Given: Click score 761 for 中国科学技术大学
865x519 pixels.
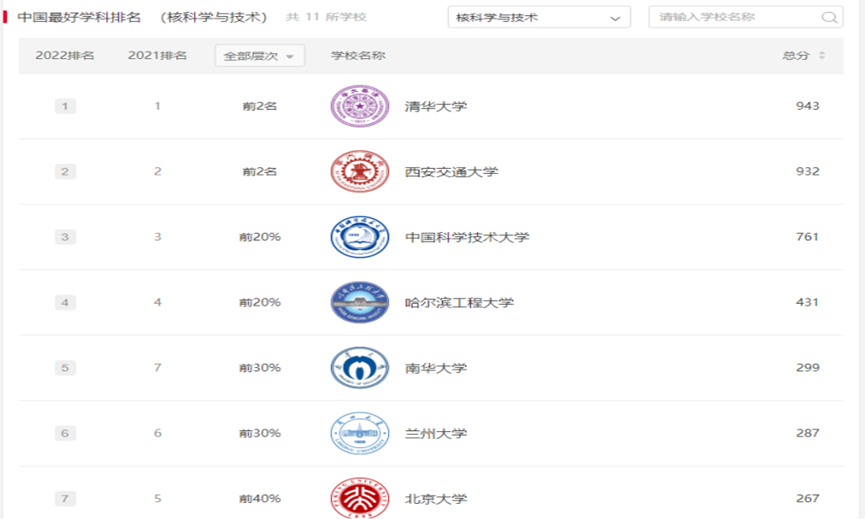Looking at the screenshot, I should point(807,237).
